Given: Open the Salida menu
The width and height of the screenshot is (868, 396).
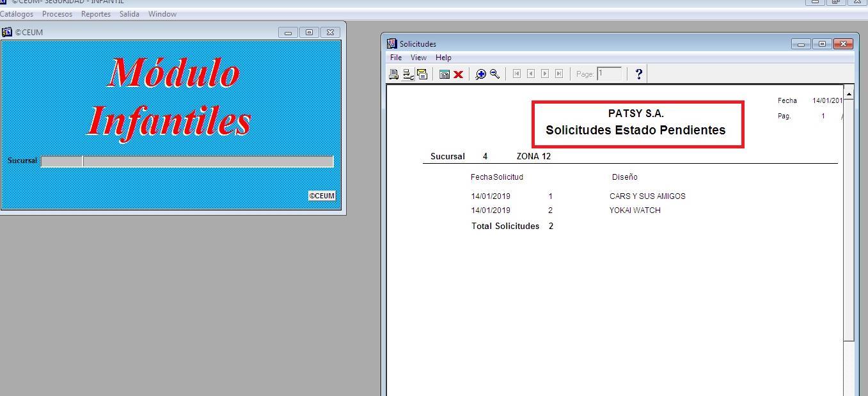Looking at the screenshot, I should coord(129,13).
